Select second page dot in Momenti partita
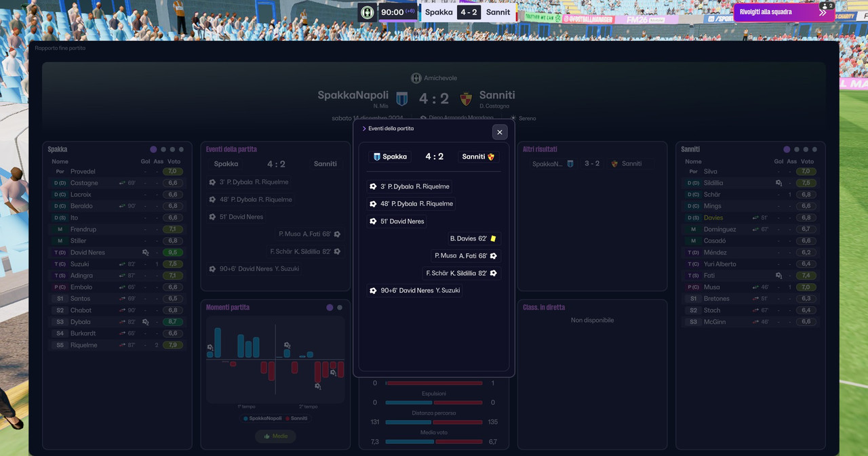 pos(340,308)
